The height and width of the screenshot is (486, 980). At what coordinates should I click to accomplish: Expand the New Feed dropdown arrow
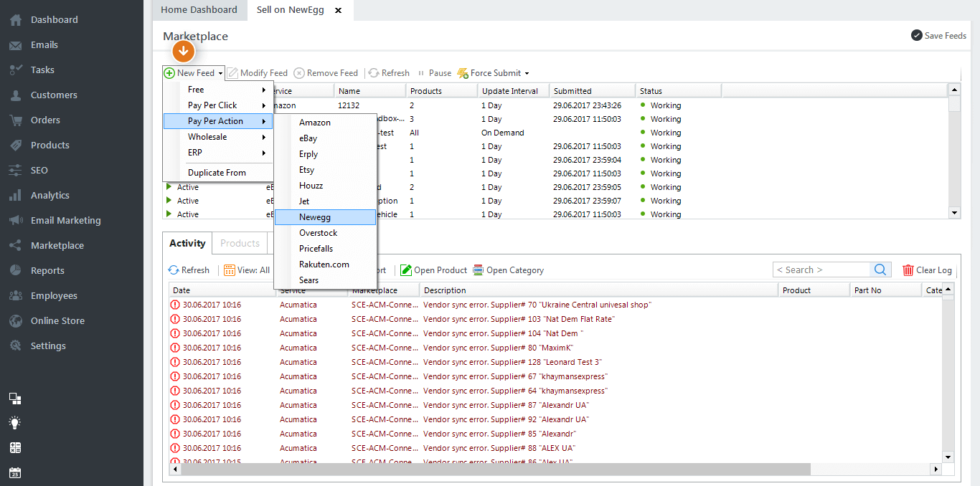click(x=220, y=74)
